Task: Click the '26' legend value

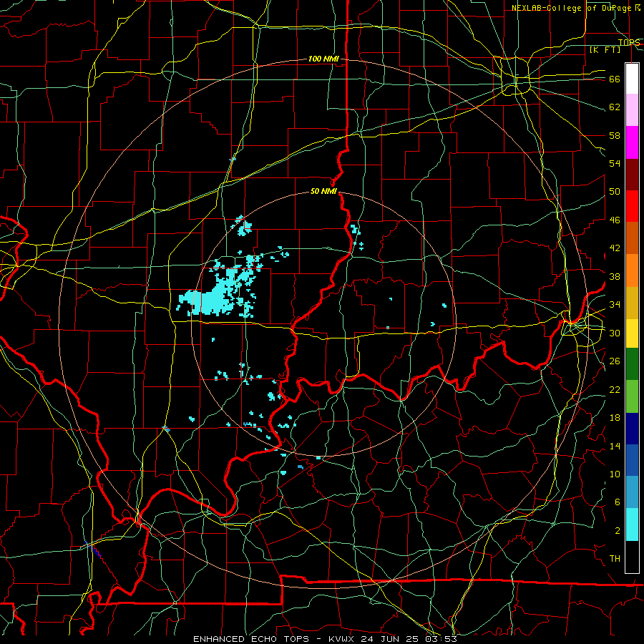Action: point(615,361)
